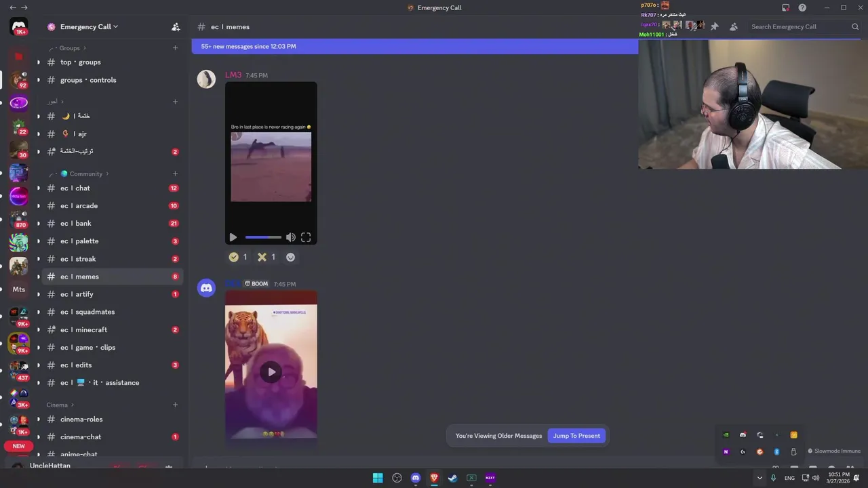Image resolution: width=868 pixels, height=488 pixels.
Task: Open the Windows Start menu
Action: point(378,478)
